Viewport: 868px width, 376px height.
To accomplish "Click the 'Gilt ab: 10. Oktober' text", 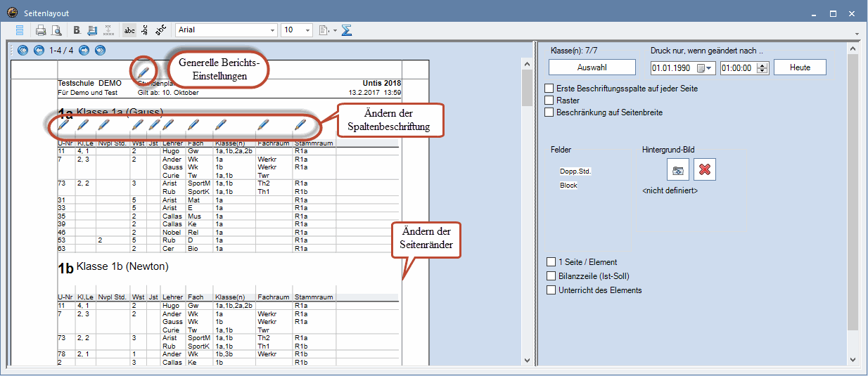I will tap(167, 92).
